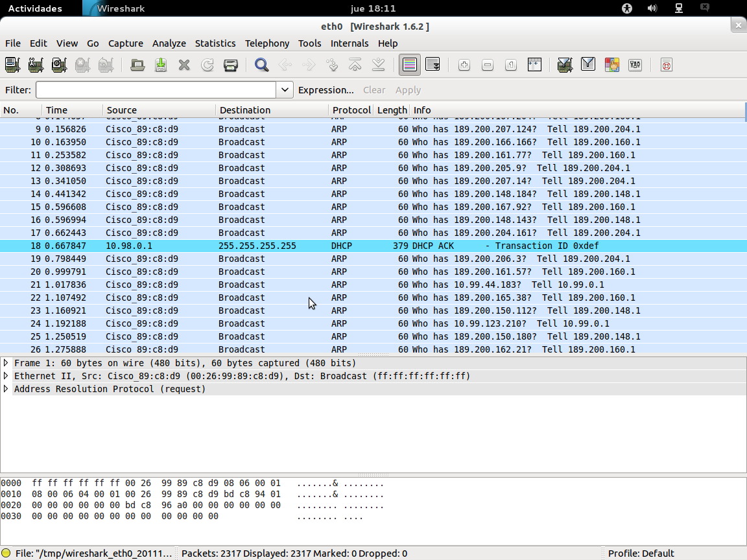Open the List available capture interfaces icon
Viewport: 747px width, 560px height.
pyautogui.click(x=11, y=65)
